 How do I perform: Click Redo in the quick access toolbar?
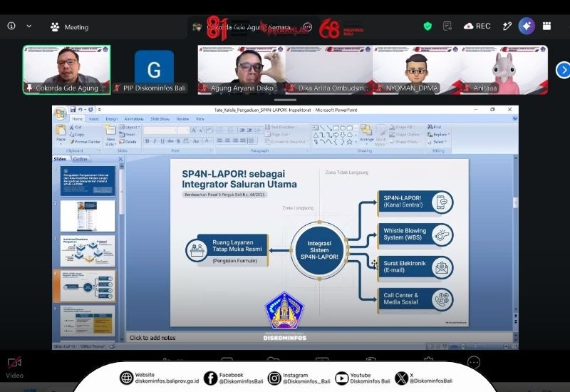point(90,110)
